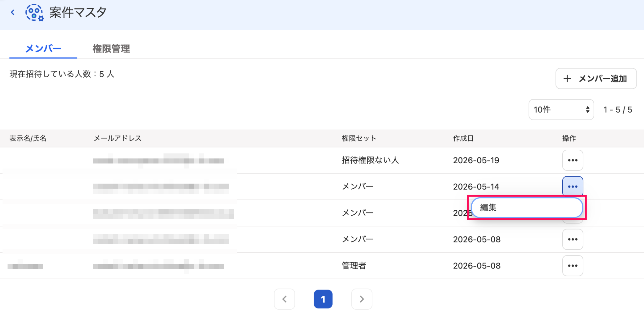Open actions menu for 管理者 row
Screen dimensions: 644x321
pos(573,266)
